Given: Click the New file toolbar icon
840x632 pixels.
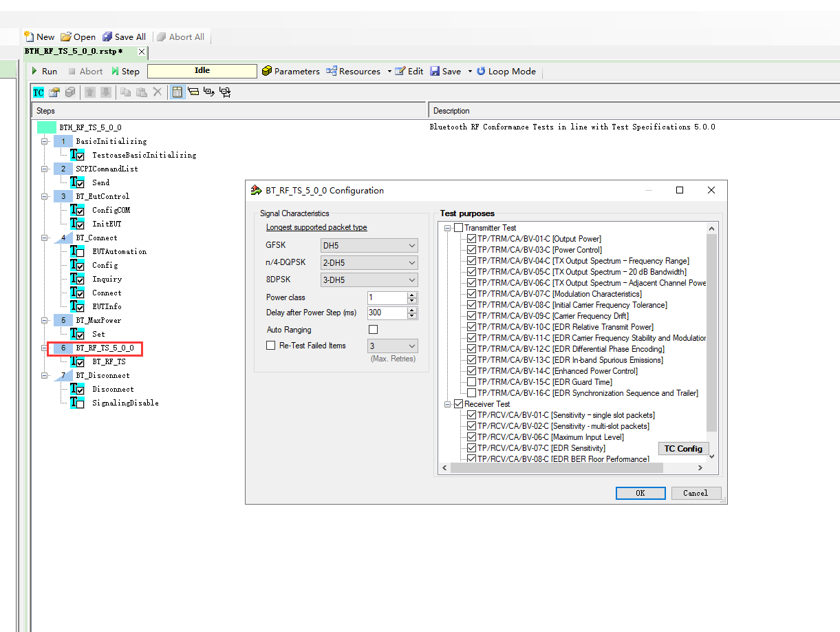Looking at the screenshot, I should click(29, 36).
